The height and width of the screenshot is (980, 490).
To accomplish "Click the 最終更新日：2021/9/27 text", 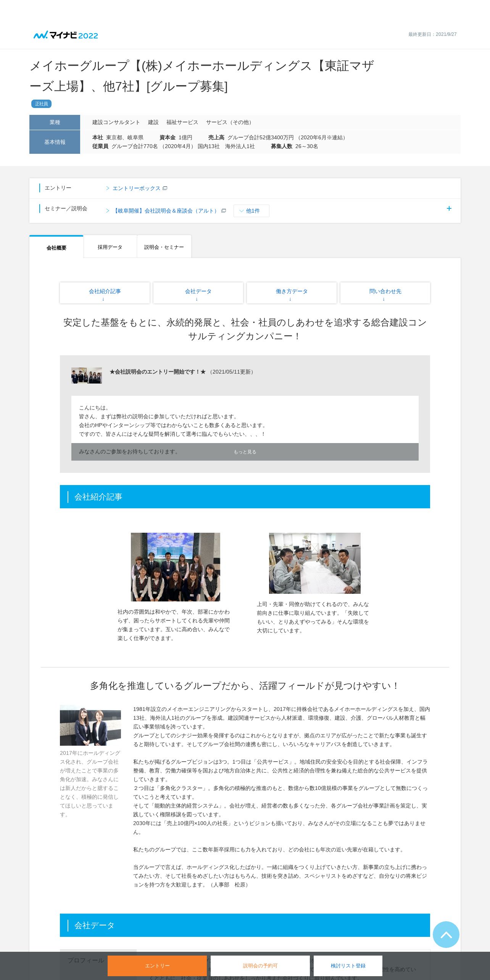I will tap(432, 34).
